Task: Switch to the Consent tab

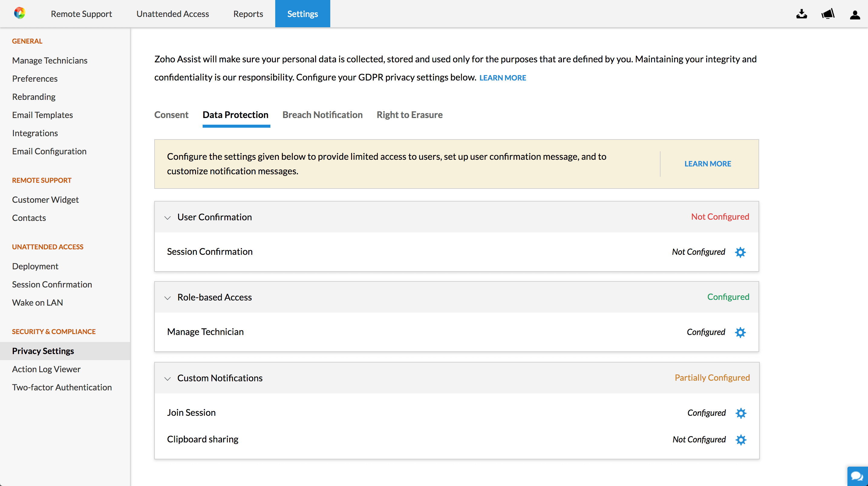Action: [x=171, y=115]
